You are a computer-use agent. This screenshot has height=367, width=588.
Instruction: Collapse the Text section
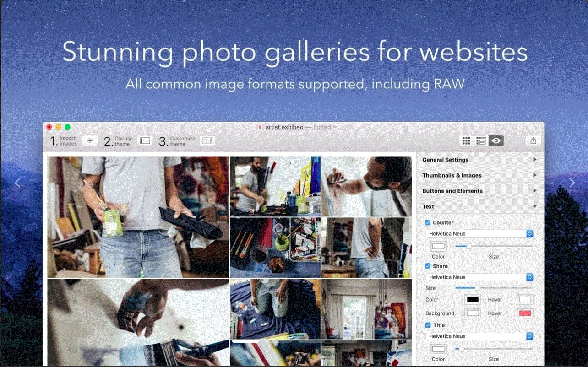click(480, 206)
